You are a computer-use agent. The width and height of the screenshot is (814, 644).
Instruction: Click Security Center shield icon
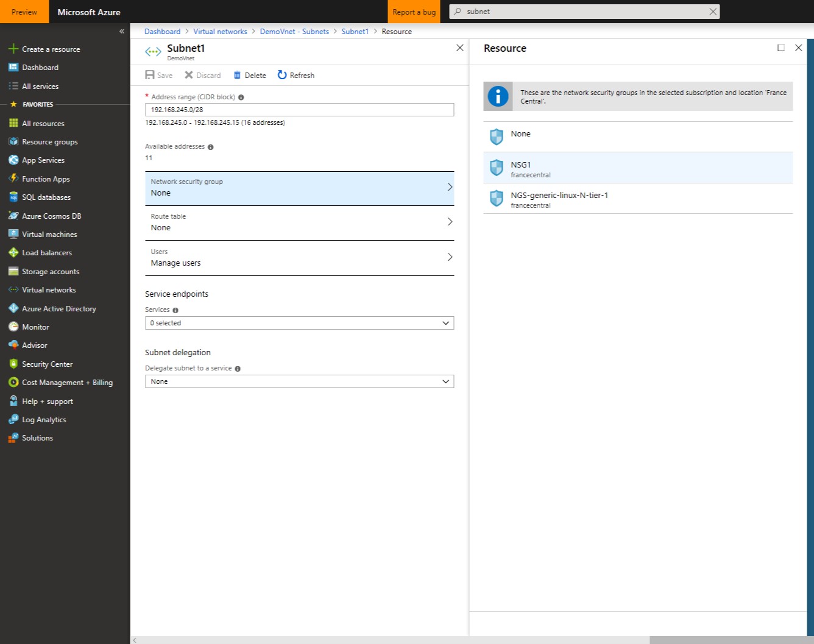click(13, 364)
